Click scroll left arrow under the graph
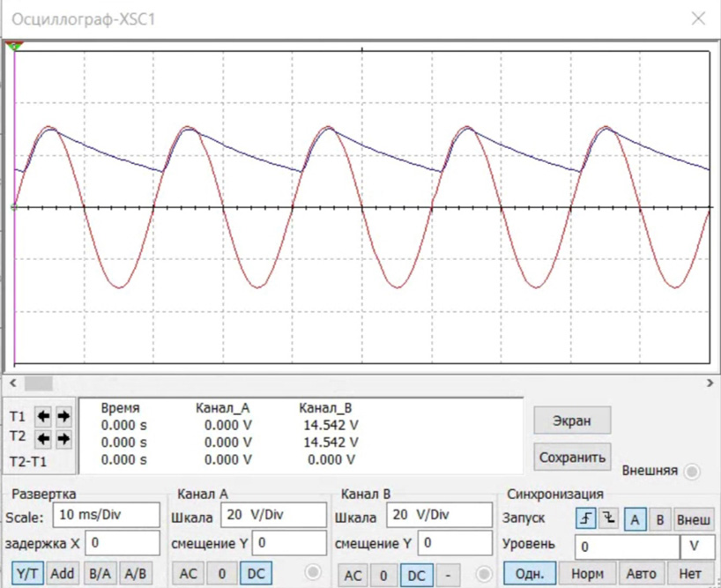The height and width of the screenshot is (588, 721). pyautogui.click(x=11, y=383)
